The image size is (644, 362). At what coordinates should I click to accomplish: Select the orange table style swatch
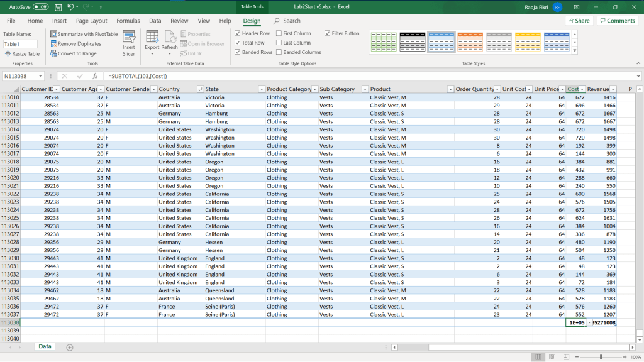click(x=470, y=41)
